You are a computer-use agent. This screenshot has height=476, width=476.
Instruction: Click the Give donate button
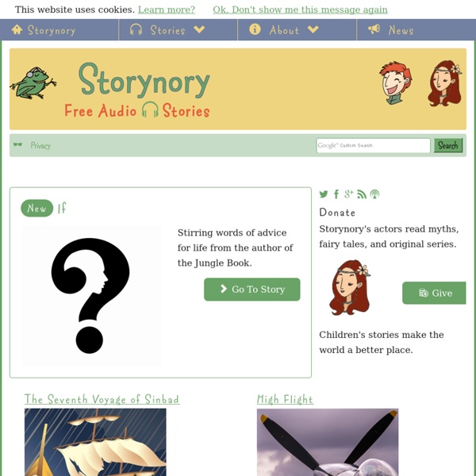[x=434, y=293]
